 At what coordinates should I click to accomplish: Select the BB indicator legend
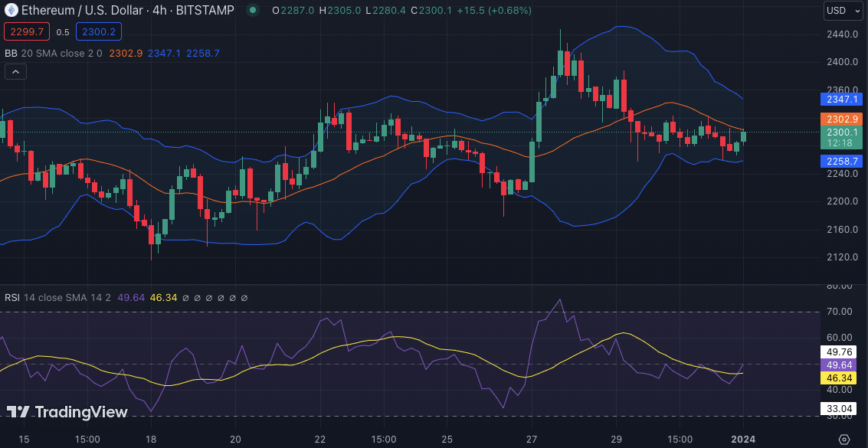pyautogui.click(x=11, y=53)
